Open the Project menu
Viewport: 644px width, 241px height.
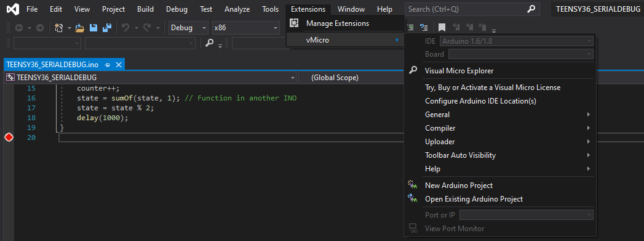114,9
